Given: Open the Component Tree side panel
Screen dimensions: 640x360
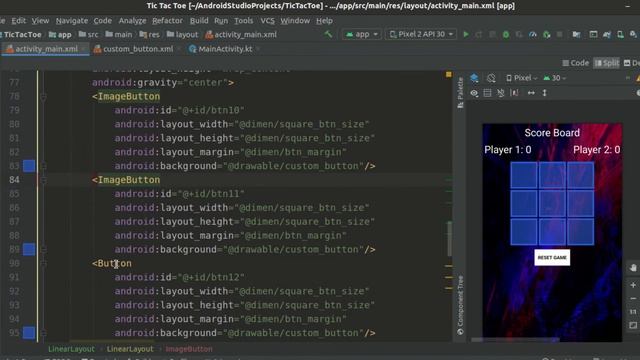Looking at the screenshot, I should [x=460, y=305].
